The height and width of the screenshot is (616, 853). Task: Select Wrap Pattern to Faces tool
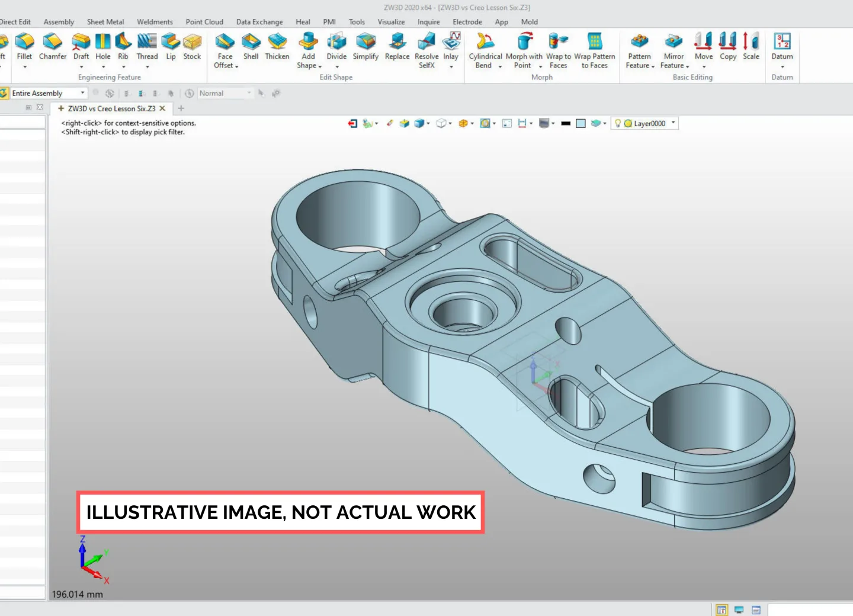[595, 50]
